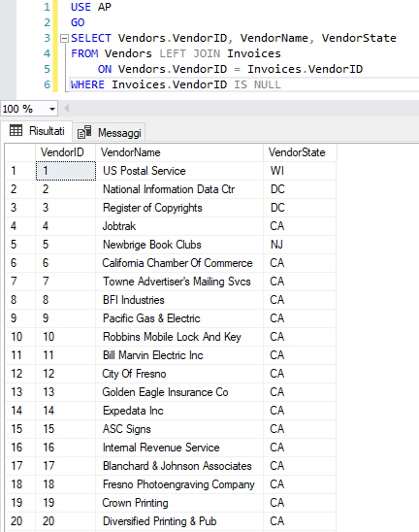Open the 100 % zoom dropdown

tap(51, 109)
